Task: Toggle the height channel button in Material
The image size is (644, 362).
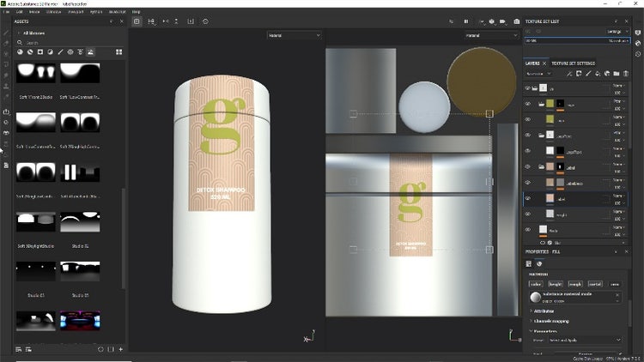Action: click(x=555, y=283)
